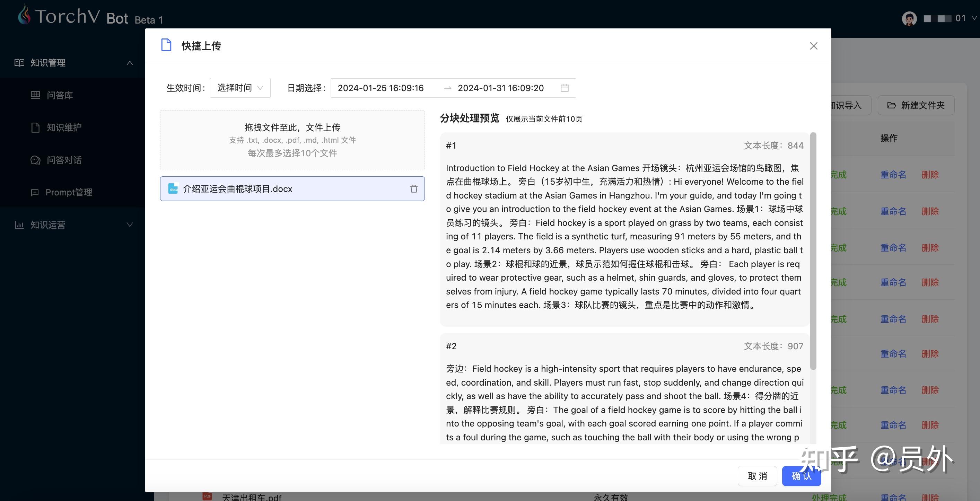Click the folder icon on 新建文件夹 button
Image resolution: width=980 pixels, height=501 pixels.
click(x=892, y=105)
